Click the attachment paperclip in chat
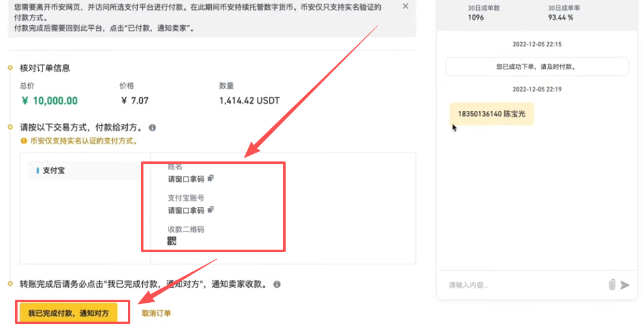Image resolution: width=644 pixels, height=326 pixels. coord(612,285)
